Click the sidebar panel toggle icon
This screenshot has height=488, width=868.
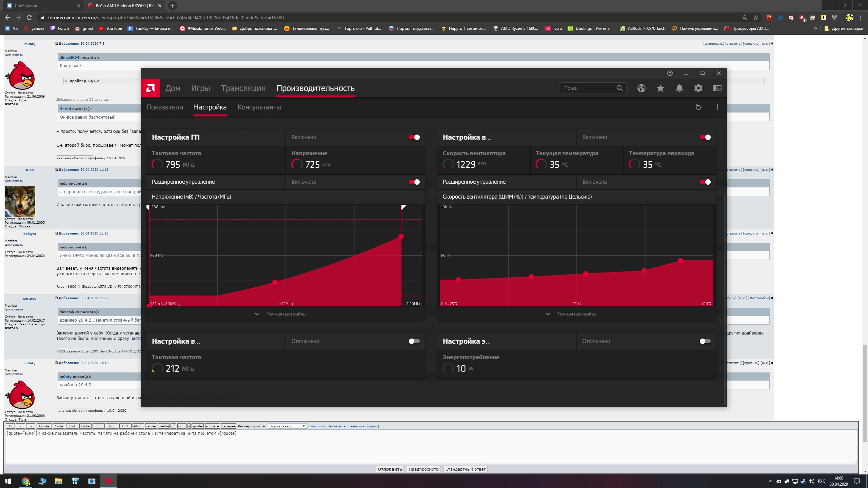point(717,88)
